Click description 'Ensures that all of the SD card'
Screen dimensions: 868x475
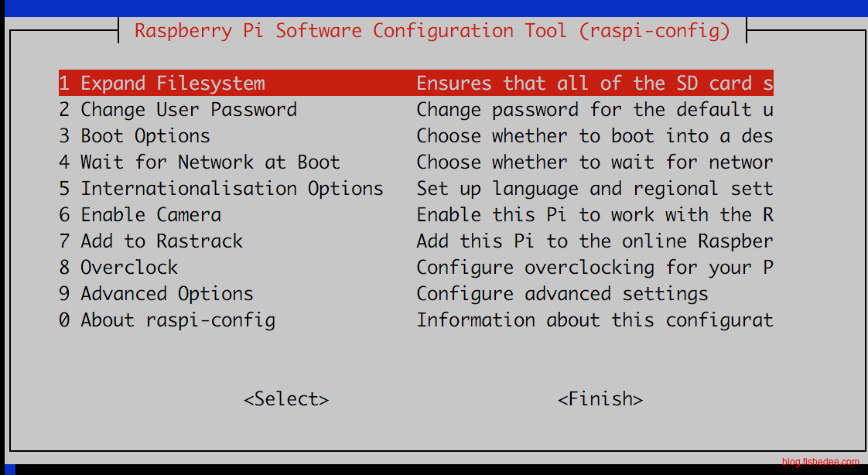pyautogui.click(x=594, y=84)
